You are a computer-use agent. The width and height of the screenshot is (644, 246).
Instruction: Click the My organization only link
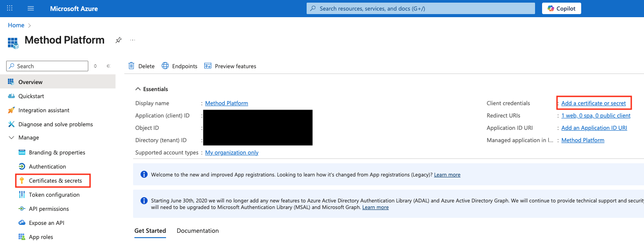(232, 152)
